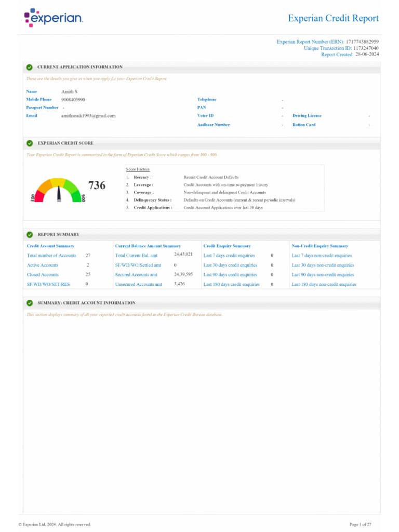
Task: Click the email amithsnaik1993@gmail.com
Action: click(x=88, y=116)
